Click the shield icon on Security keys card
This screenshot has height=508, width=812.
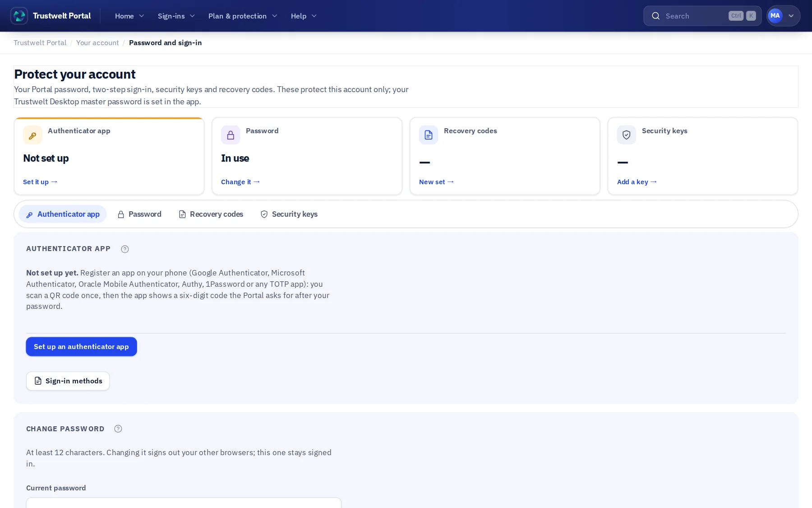[627, 135]
